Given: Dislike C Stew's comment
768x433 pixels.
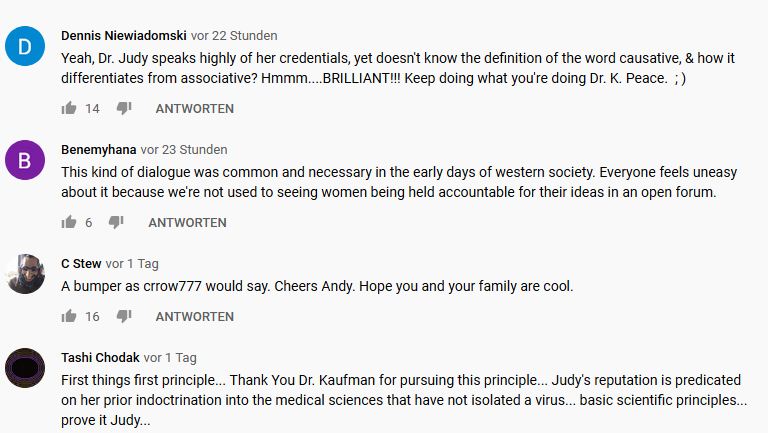Looking at the screenshot, I should pyautogui.click(x=124, y=316).
